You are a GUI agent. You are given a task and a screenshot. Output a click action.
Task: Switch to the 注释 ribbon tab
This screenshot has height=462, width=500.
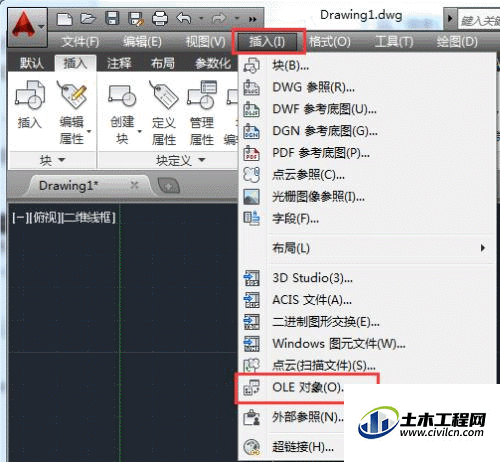119,63
